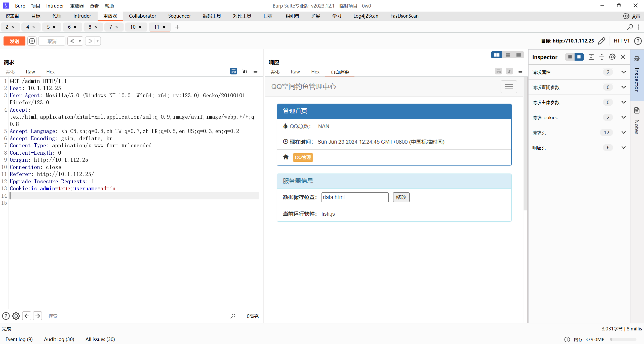Open Inspector settings gear
This screenshot has width=644, height=344.
click(x=612, y=57)
